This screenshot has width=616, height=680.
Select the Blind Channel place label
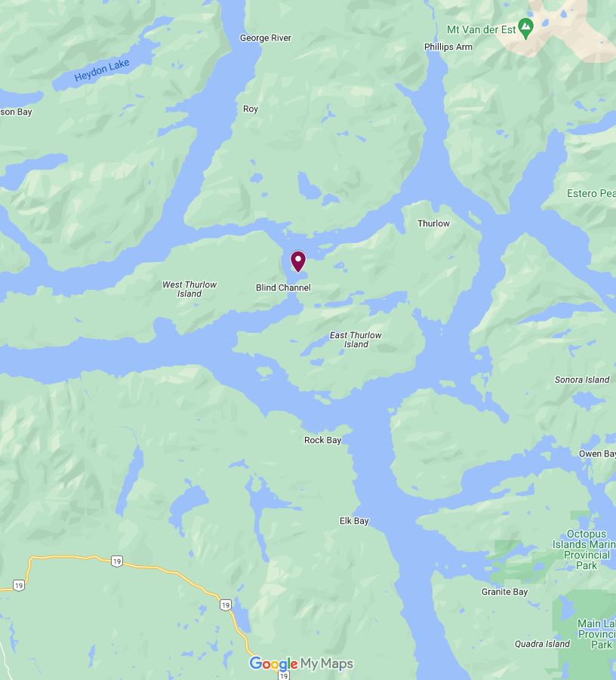point(283,288)
